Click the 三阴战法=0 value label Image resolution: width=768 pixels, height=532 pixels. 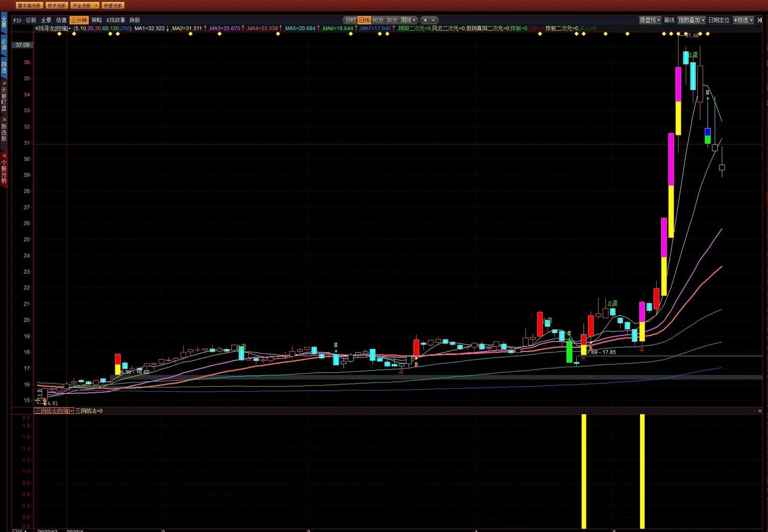click(89, 411)
